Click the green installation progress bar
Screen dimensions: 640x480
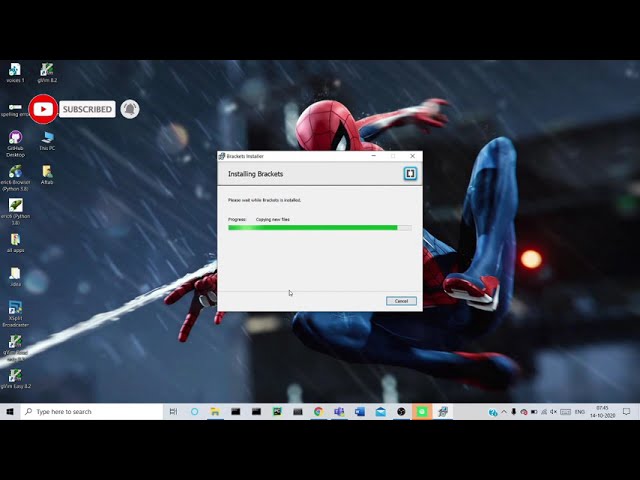[x=320, y=228]
